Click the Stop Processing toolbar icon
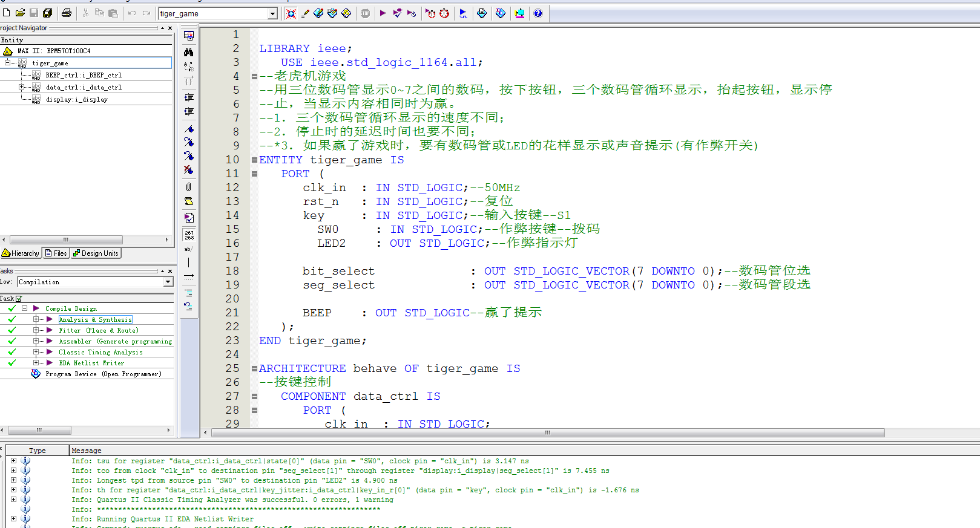Image resolution: width=980 pixels, height=528 pixels. [365, 13]
